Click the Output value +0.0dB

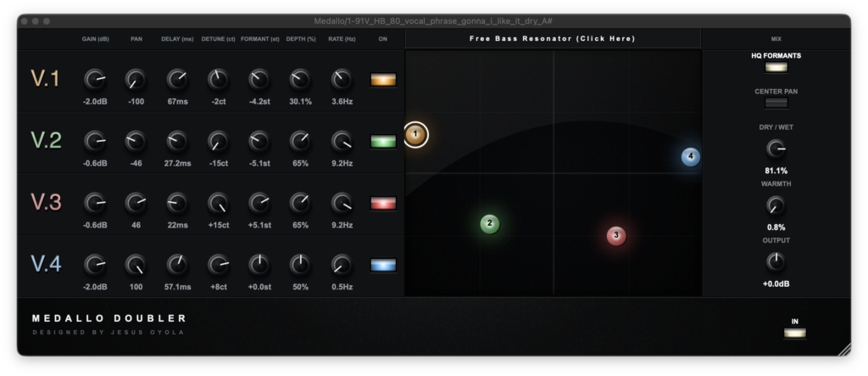point(776,284)
